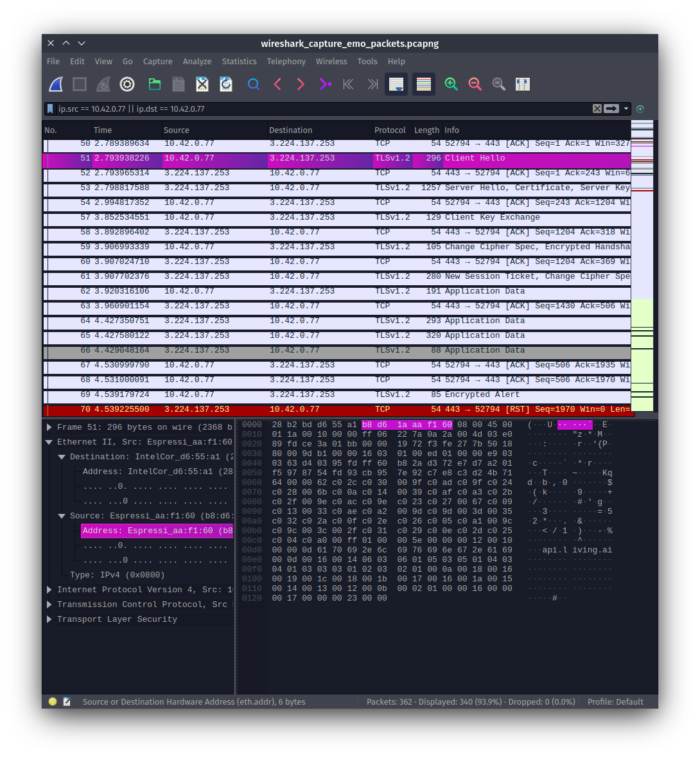This screenshot has width=700, height=758.
Task: Click the filter bookmark icon
Action: 50,109
